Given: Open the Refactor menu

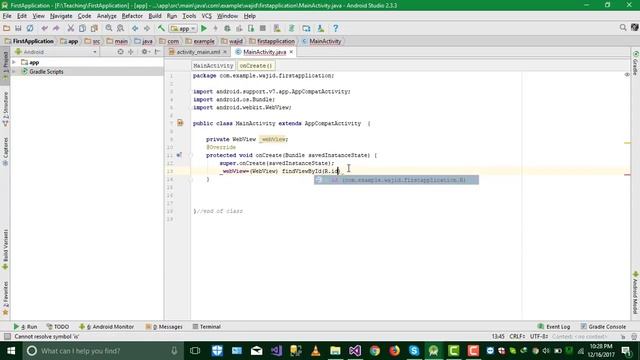Looking at the screenshot, I should (132, 16).
